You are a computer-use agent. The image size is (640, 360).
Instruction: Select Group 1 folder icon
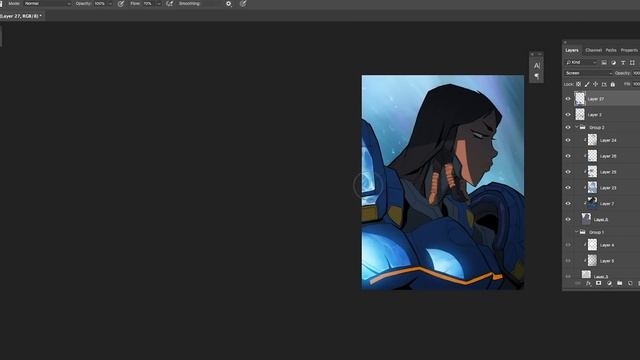583,232
